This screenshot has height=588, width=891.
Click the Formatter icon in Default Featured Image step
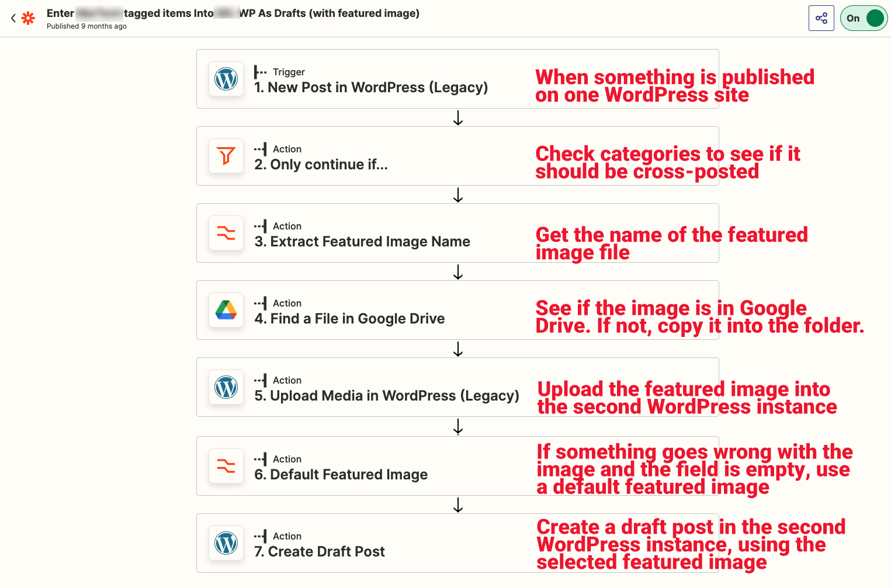226,466
